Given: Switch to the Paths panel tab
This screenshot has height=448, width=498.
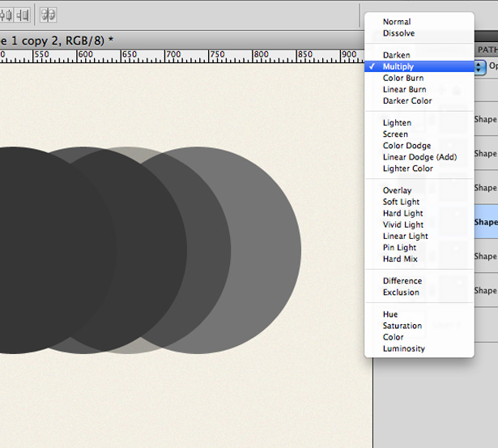Looking at the screenshot, I should (x=487, y=50).
